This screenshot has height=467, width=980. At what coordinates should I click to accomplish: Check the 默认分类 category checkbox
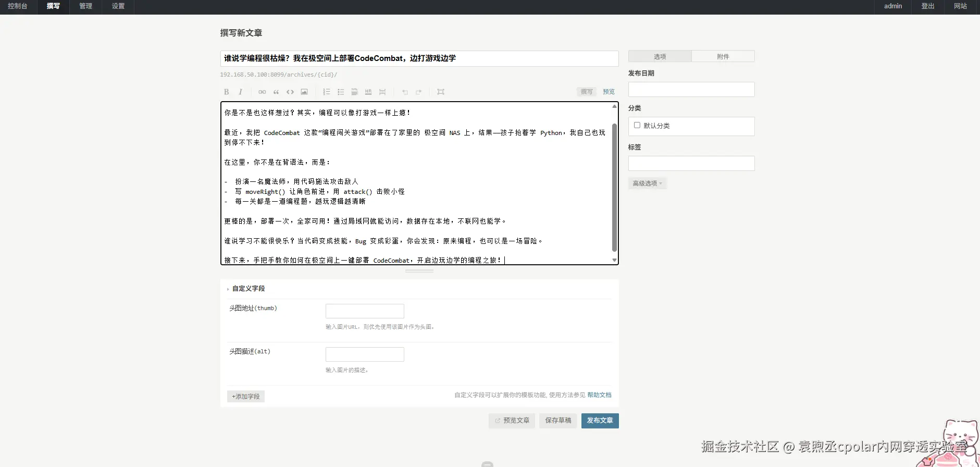click(637, 125)
